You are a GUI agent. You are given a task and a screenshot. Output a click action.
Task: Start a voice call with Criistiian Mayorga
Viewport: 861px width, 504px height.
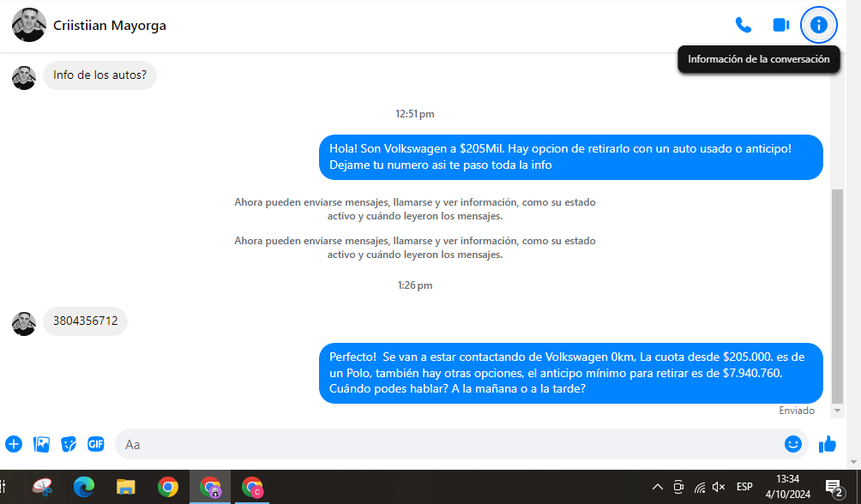pyautogui.click(x=743, y=25)
